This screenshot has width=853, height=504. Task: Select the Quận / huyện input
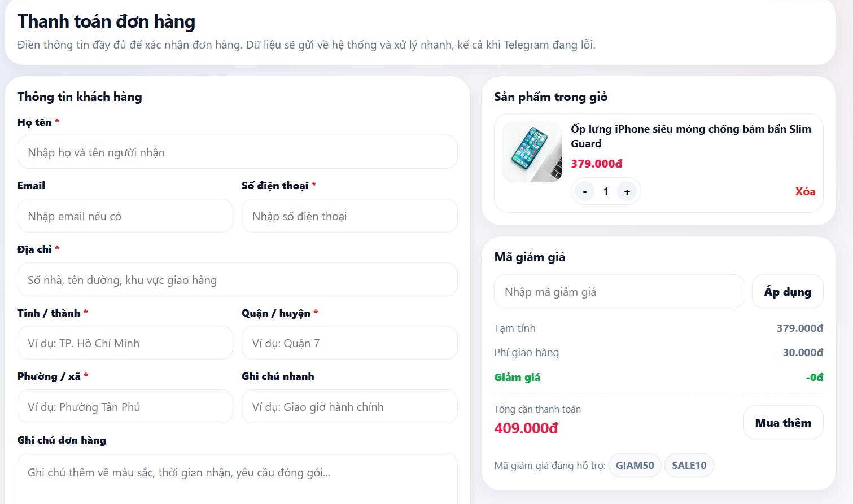click(x=349, y=343)
